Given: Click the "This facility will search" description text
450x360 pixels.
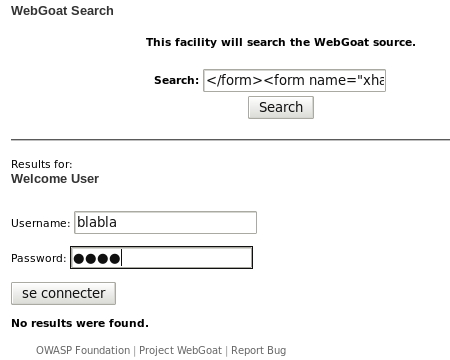Looking at the screenshot, I should tap(281, 42).
